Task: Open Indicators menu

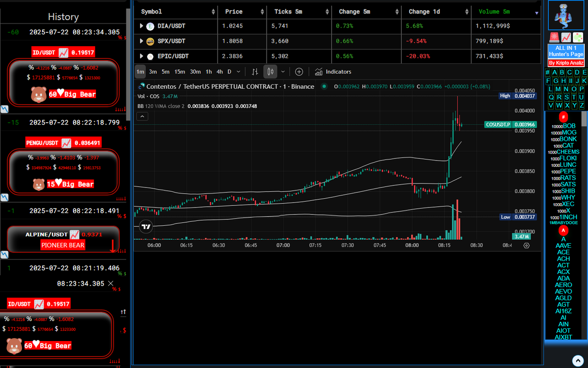Action: [333, 72]
